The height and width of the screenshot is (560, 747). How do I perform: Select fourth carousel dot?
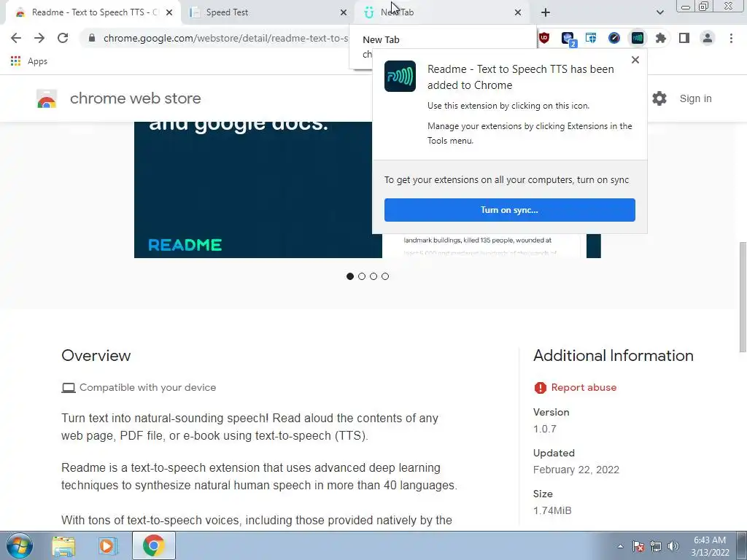tap(385, 276)
